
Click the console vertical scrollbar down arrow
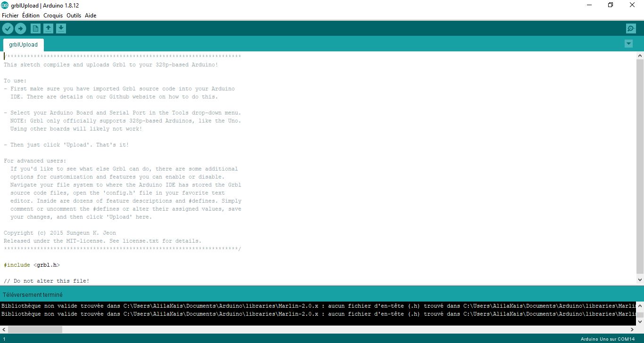pyautogui.click(x=640, y=322)
